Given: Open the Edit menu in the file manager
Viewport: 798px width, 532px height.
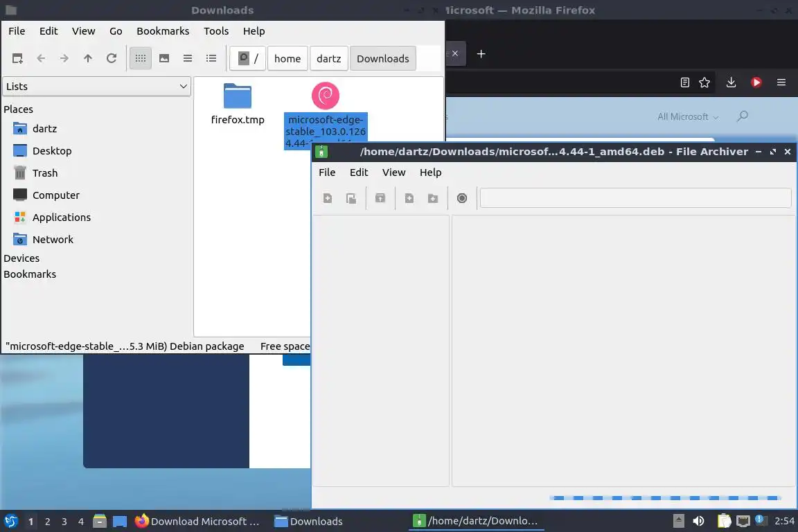Looking at the screenshot, I should [x=48, y=31].
